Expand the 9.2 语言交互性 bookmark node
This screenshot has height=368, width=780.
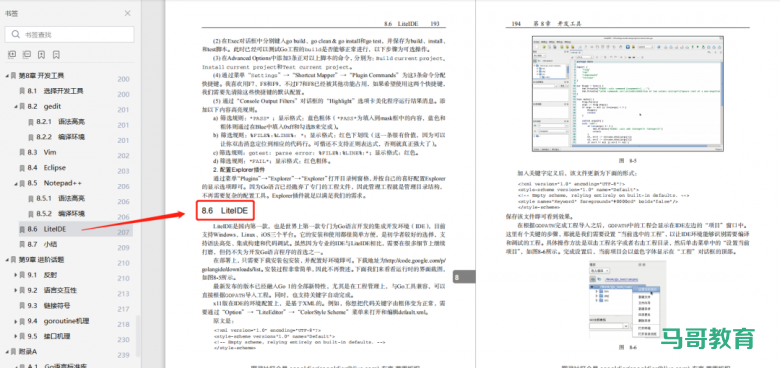(15, 290)
